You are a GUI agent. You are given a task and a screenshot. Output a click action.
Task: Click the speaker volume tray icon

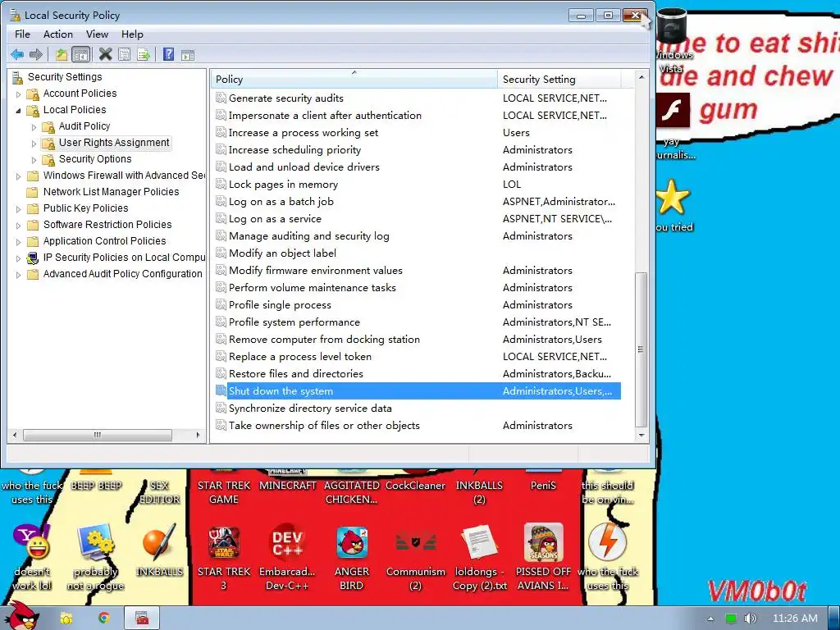coord(750,619)
